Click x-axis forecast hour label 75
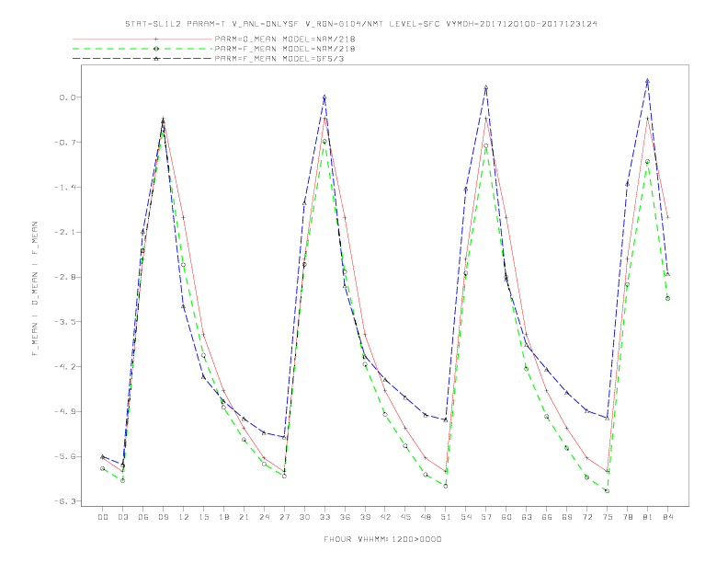Image resolution: width=728 pixels, height=563 pixels. pyautogui.click(x=608, y=517)
